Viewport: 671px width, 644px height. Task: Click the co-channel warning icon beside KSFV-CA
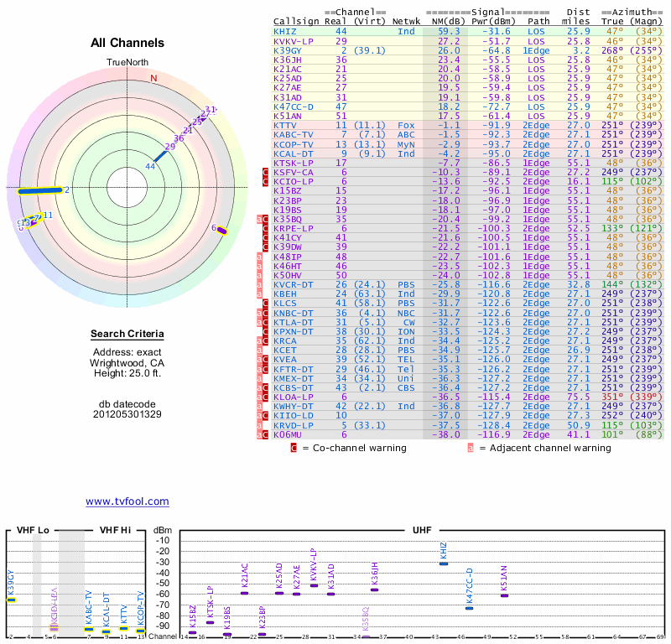click(x=266, y=171)
